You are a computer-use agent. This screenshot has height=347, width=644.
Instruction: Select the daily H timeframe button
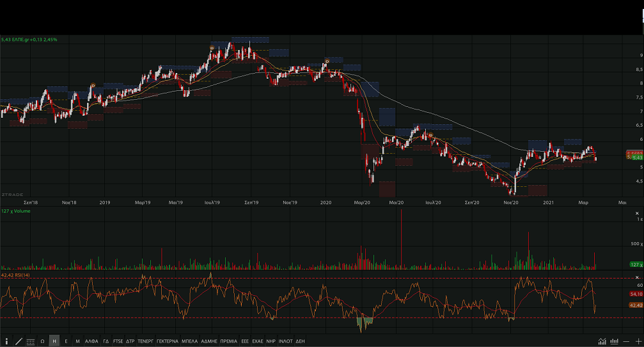54,341
